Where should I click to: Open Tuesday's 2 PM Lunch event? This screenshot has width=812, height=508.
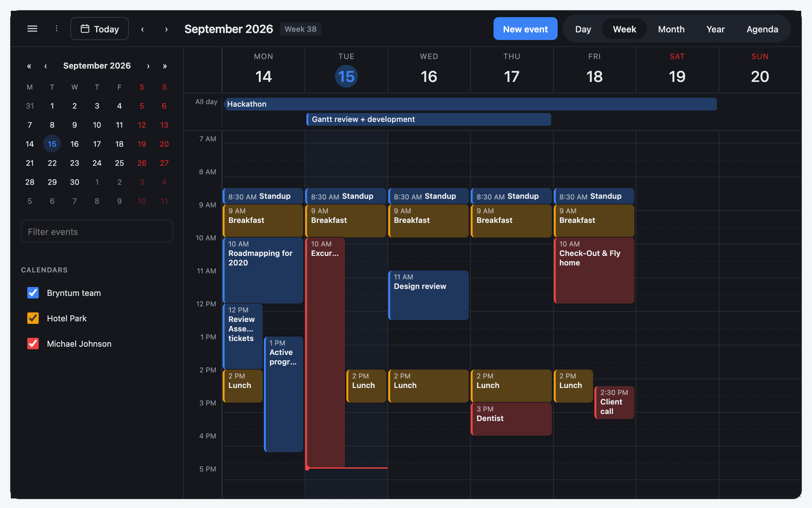[366, 386]
